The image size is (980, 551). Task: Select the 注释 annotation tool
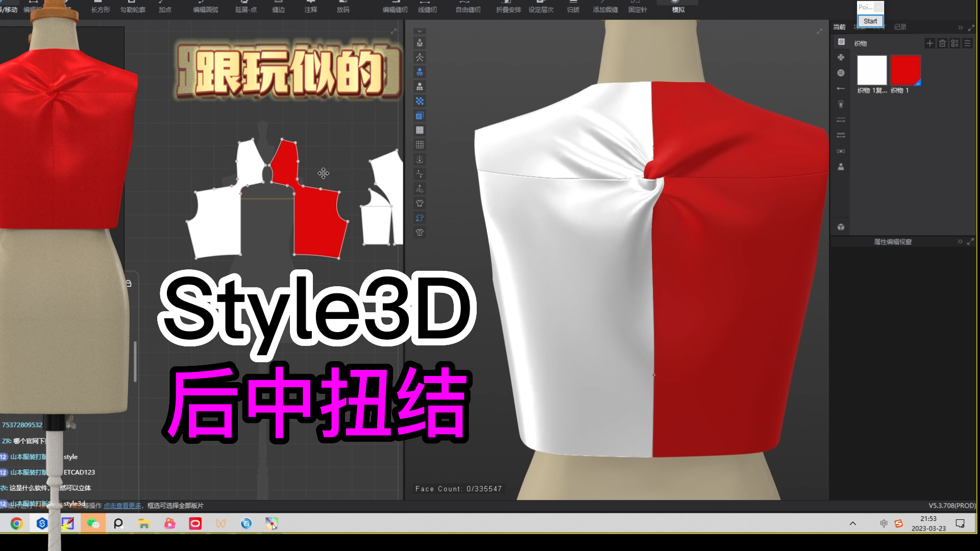pos(311,7)
